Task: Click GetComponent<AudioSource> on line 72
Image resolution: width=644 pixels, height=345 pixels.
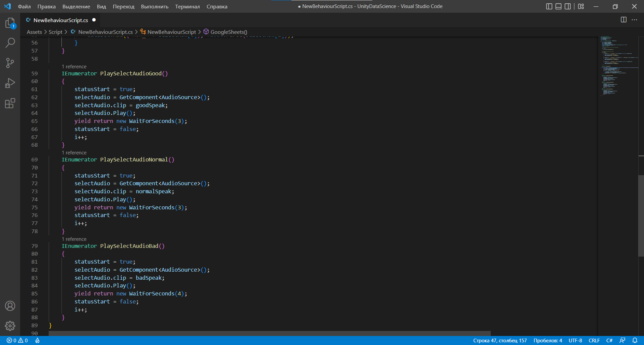Action: (x=160, y=183)
